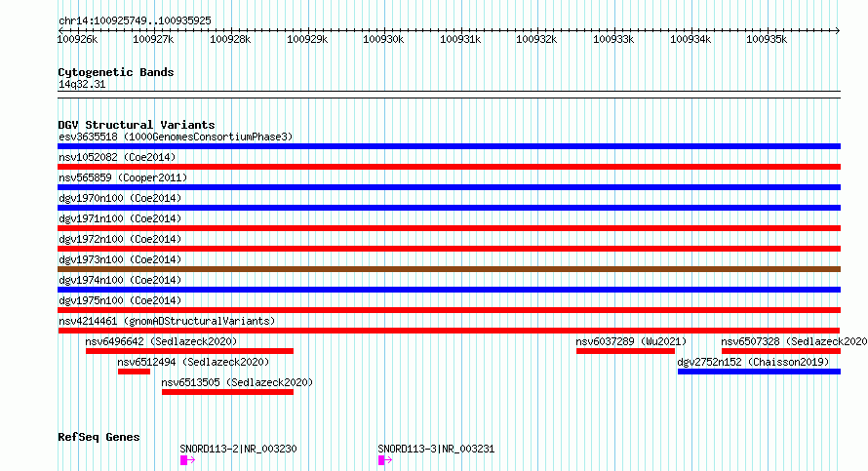The image size is (868, 471).
Task: Select the dgv1970n100 blue variant bar
Action: [x=449, y=208]
